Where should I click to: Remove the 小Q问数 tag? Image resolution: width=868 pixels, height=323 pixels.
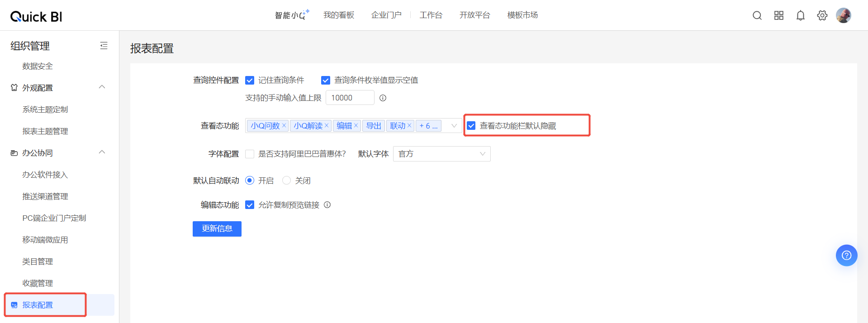click(x=284, y=126)
